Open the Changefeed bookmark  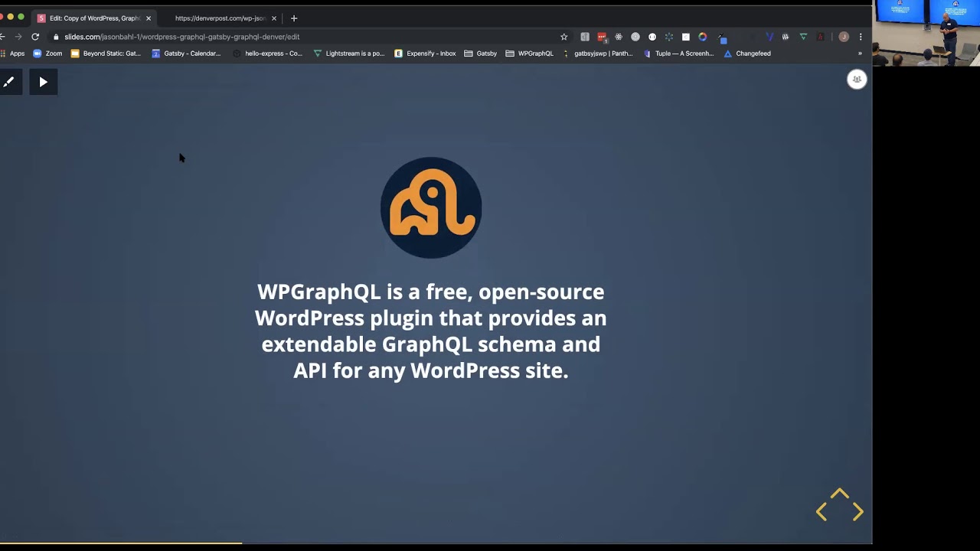(747, 54)
